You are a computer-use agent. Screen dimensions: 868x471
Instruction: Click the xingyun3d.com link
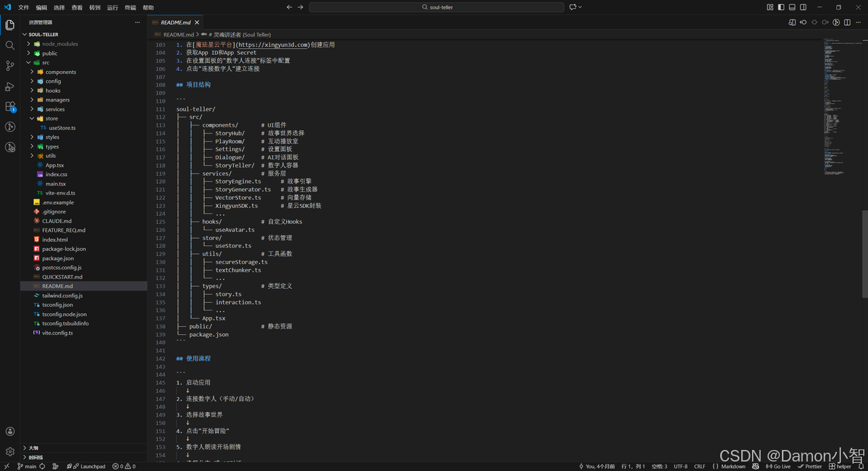[x=271, y=45]
